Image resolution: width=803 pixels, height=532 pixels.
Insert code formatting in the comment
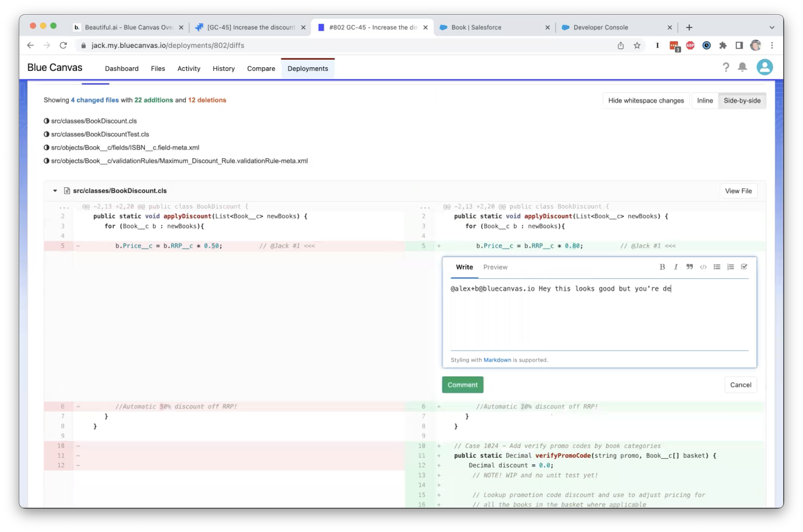pyautogui.click(x=703, y=267)
